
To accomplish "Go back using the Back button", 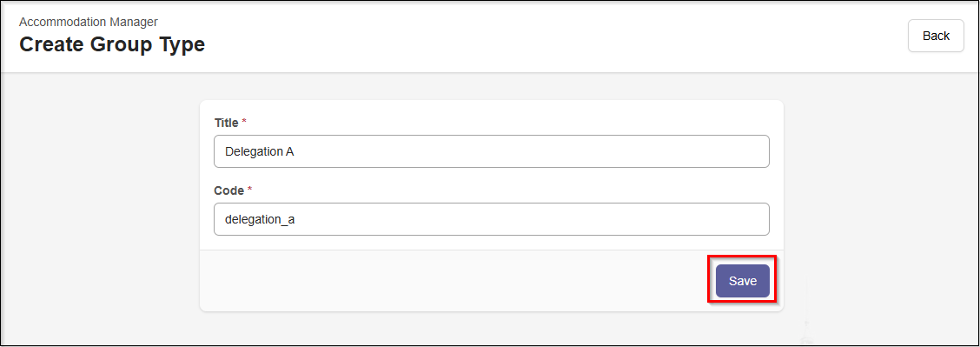I will click(x=936, y=36).
